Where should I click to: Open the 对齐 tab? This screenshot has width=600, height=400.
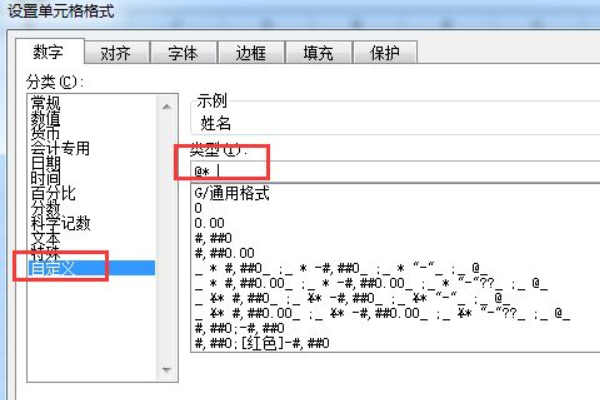click(x=116, y=52)
